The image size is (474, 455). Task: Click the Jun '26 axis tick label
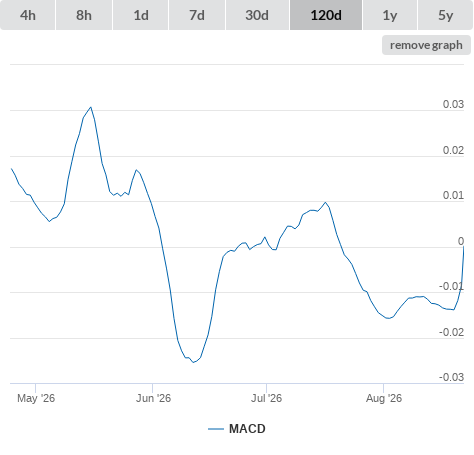click(x=153, y=398)
